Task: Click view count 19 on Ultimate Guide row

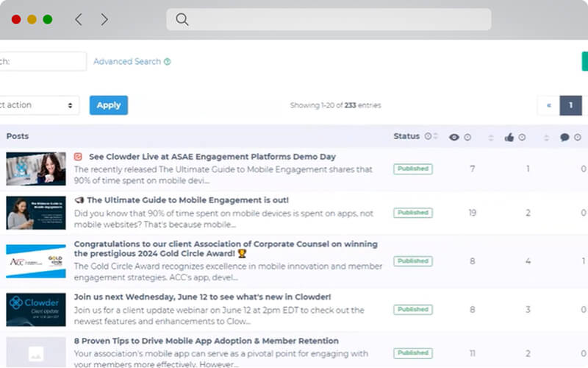Action: point(473,213)
